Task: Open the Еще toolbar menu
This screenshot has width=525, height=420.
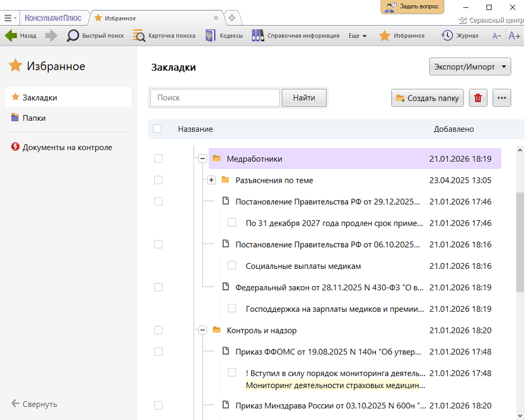Action: click(358, 36)
